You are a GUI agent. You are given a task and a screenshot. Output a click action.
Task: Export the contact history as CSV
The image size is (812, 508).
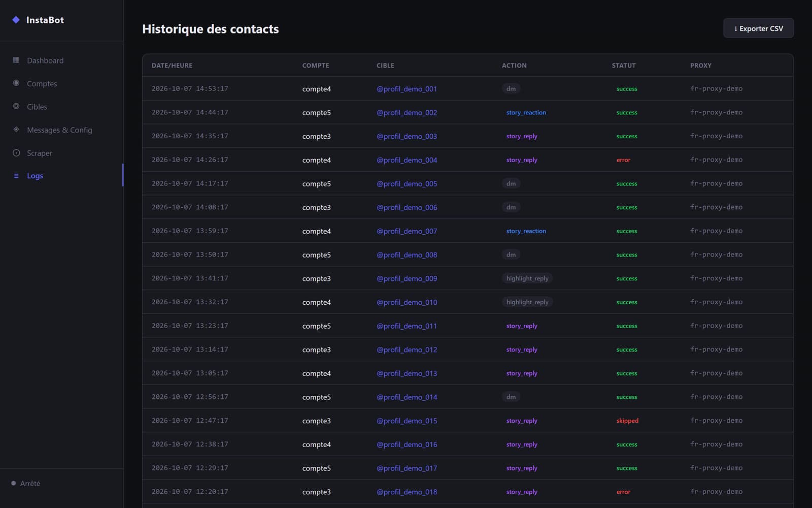758,28
